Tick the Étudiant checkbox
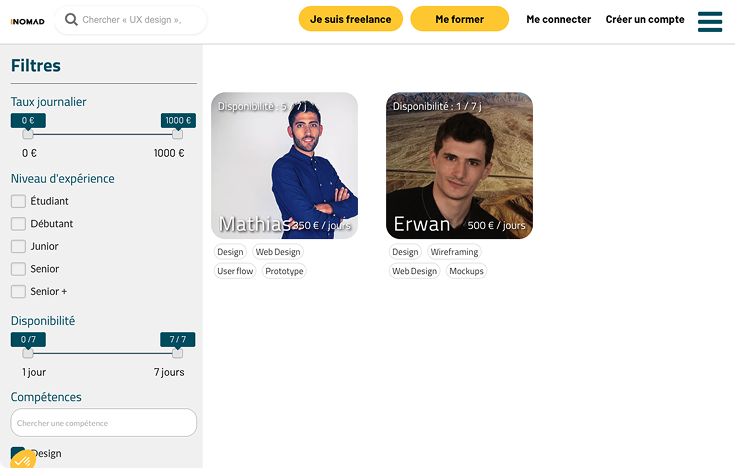Image resolution: width=735 pixels, height=468 pixels. click(x=18, y=201)
